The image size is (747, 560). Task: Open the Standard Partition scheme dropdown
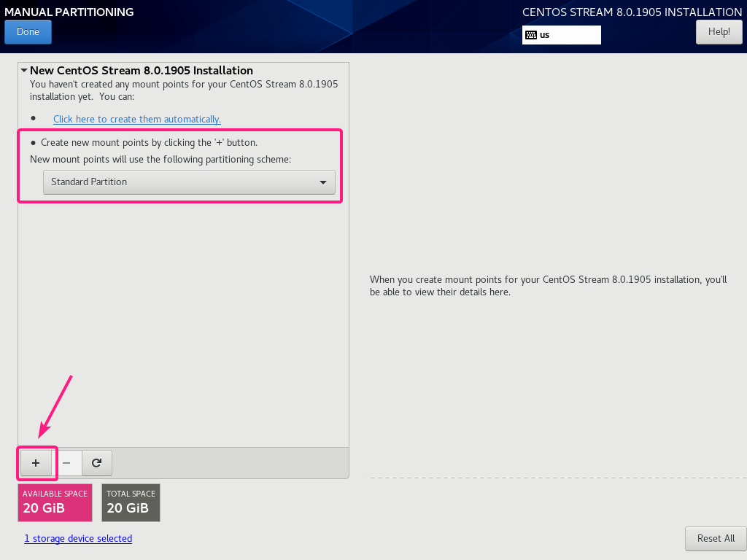click(x=189, y=182)
